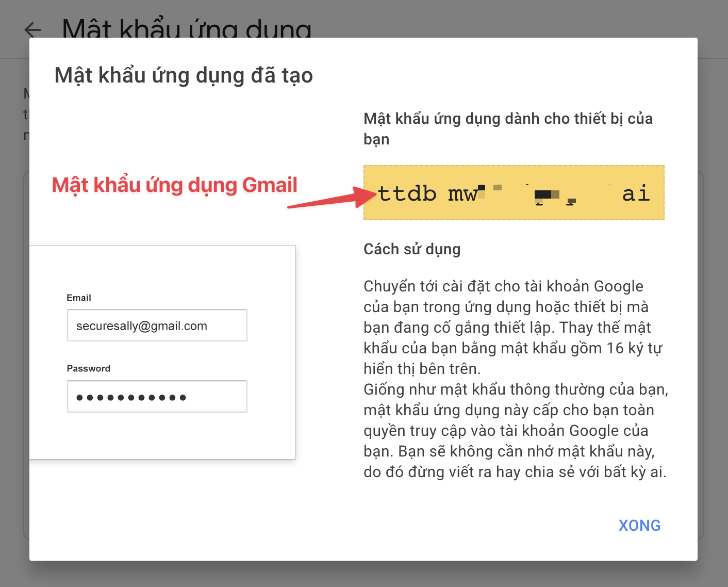Image resolution: width=728 pixels, height=587 pixels.
Task: Click paragraph starting Chuyển tới cài đặt
Action: (513, 328)
